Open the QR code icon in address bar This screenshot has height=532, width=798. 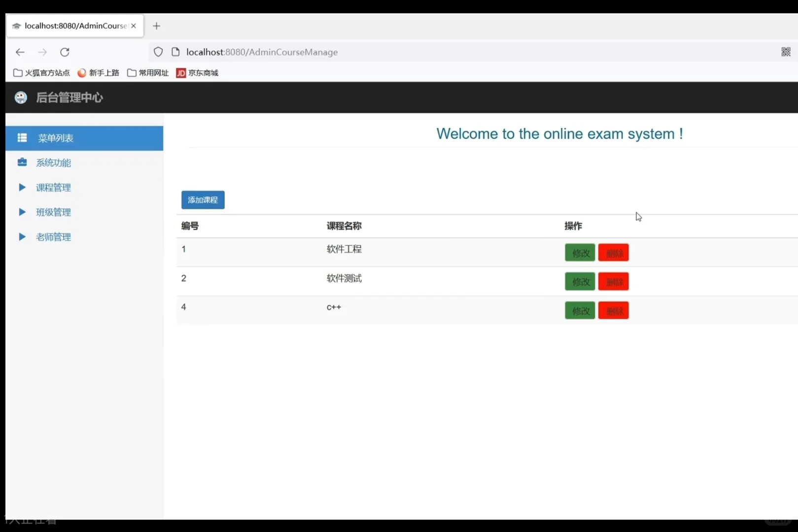pyautogui.click(x=786, y=52)
